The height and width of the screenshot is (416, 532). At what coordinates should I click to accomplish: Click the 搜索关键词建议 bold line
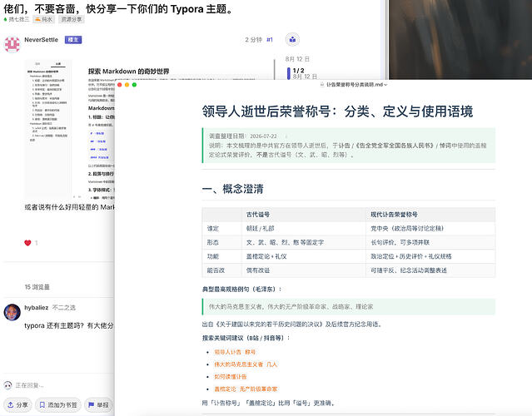click(x=246, y=338)
